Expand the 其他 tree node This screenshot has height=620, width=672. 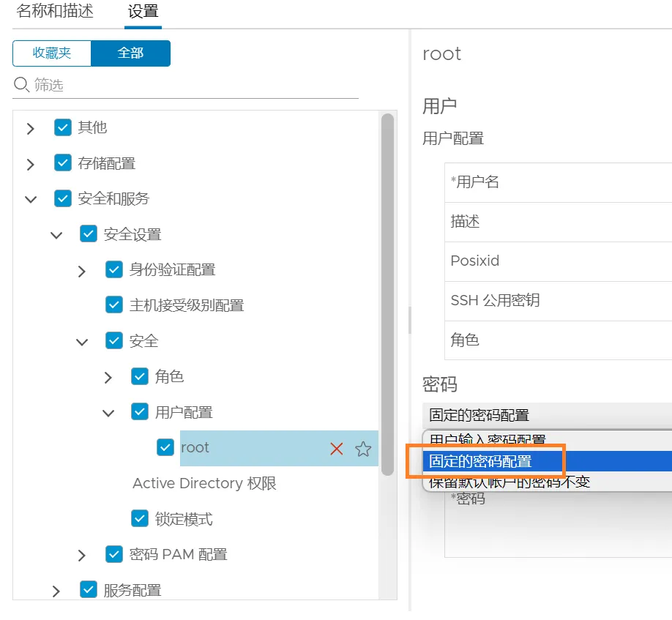pos(31,129)
